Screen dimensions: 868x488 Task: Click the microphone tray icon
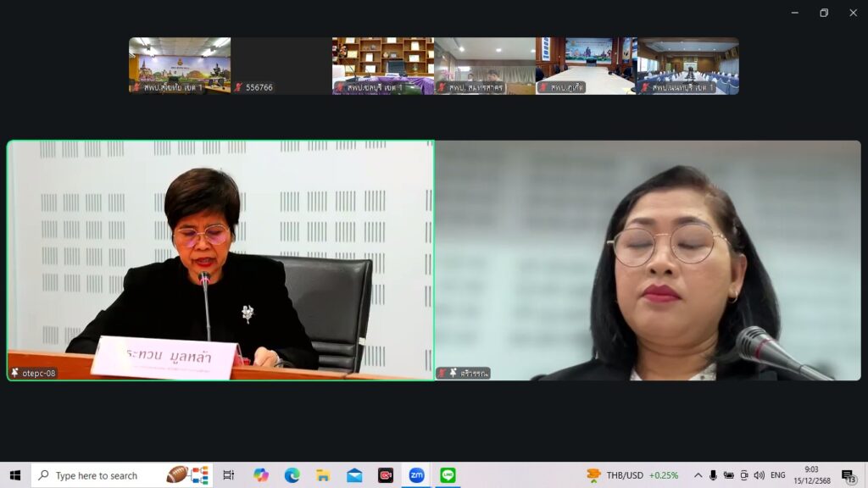pyautogui.click(x=713, y=475)
